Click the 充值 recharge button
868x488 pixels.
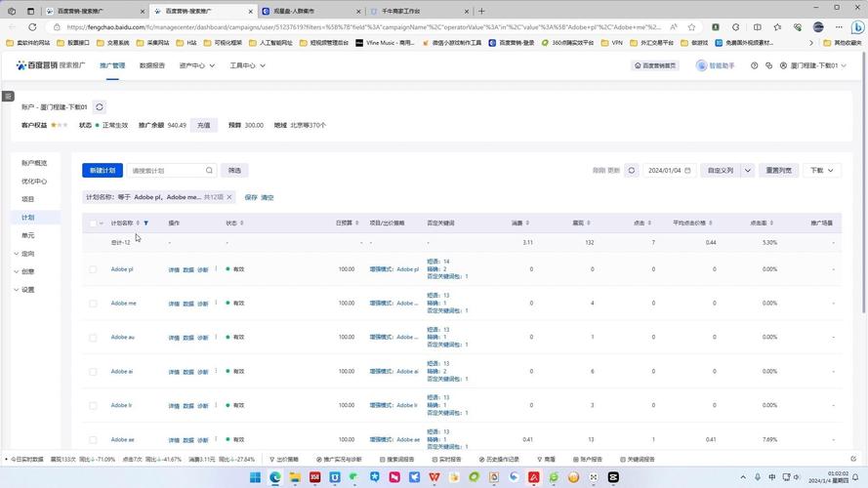coord(204,125)
